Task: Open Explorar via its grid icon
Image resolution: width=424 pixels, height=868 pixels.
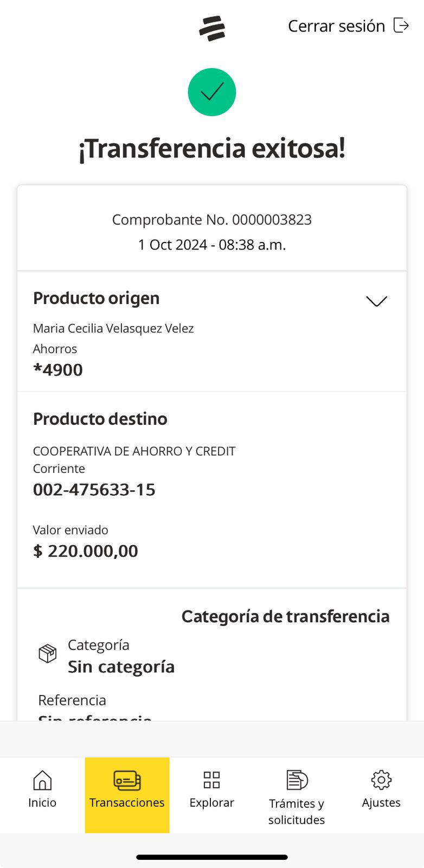Action: click(x=211, y=780)
